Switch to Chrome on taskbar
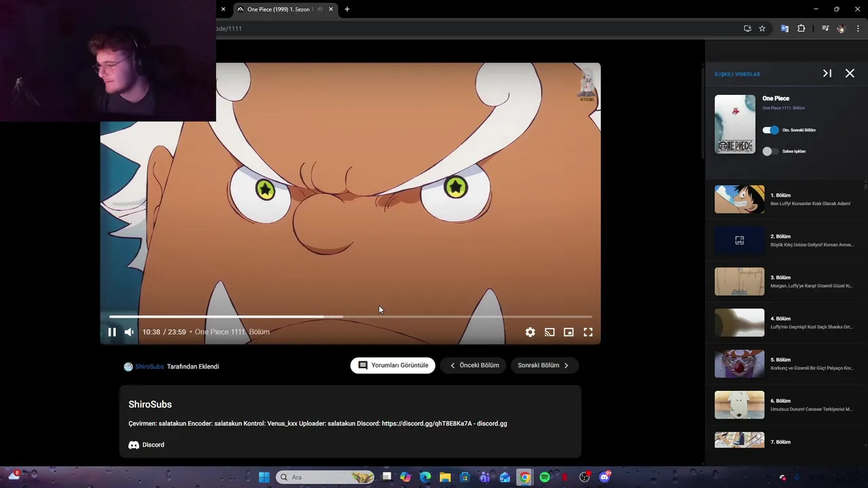Image resolution: width=868 pixels, height=488 pixels. click(525, 477)
